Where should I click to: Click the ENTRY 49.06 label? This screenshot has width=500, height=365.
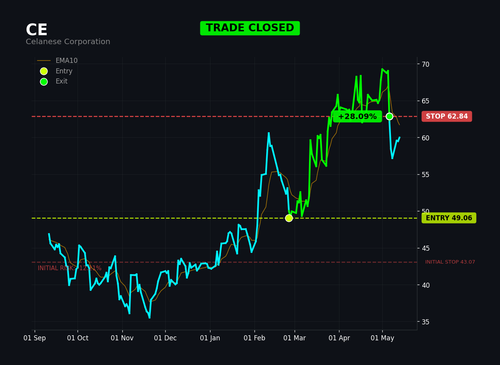pyautogui.click(x=449, y=218)
